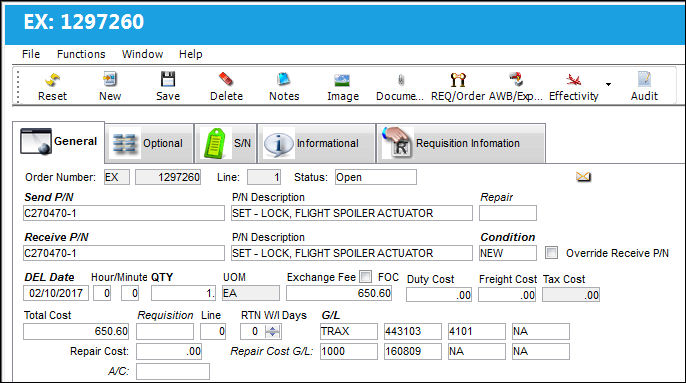Click the Repair Cost field
This screenshot has height=383, width=686.
(169, 351)
